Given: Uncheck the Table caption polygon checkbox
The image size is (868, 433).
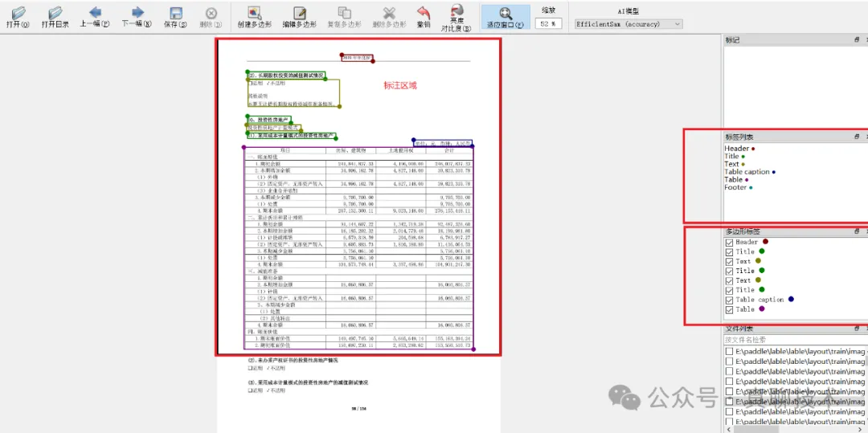Looking at the screenshot, I should [x=729, y=300].
